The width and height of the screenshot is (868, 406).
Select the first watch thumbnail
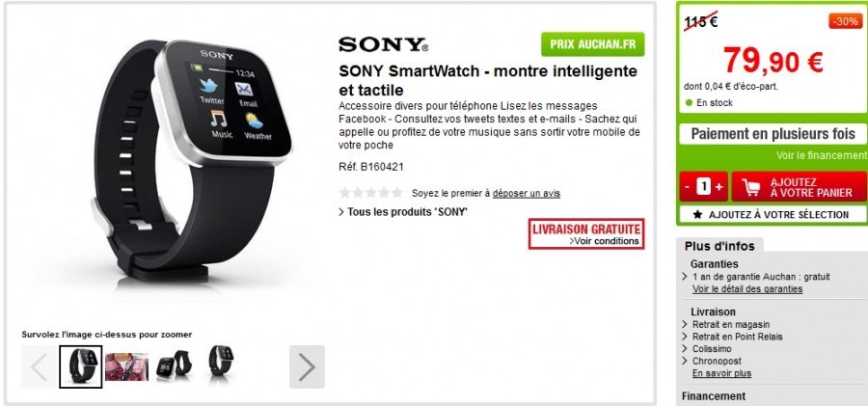[81, 366]
